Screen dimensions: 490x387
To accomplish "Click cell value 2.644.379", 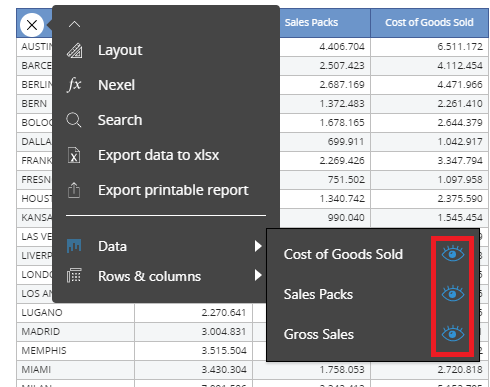I will point(460,123).
